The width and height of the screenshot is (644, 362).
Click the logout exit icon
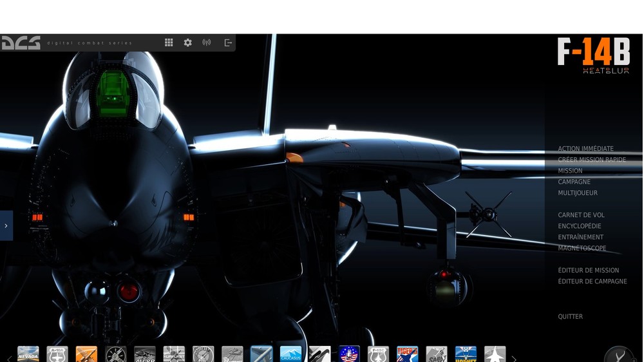pyautogui.click(x=228, y=43)
